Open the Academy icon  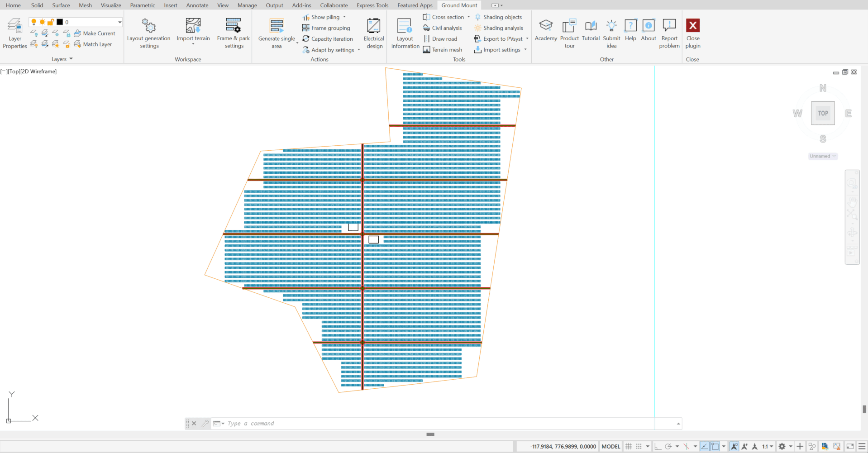click(x=546, y=26)
